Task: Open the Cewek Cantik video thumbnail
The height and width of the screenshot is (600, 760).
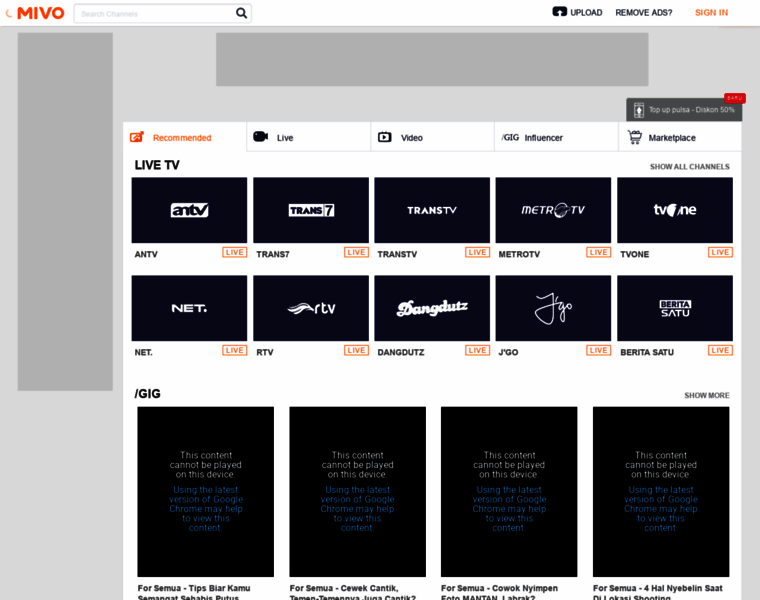Action: [358, 491]
